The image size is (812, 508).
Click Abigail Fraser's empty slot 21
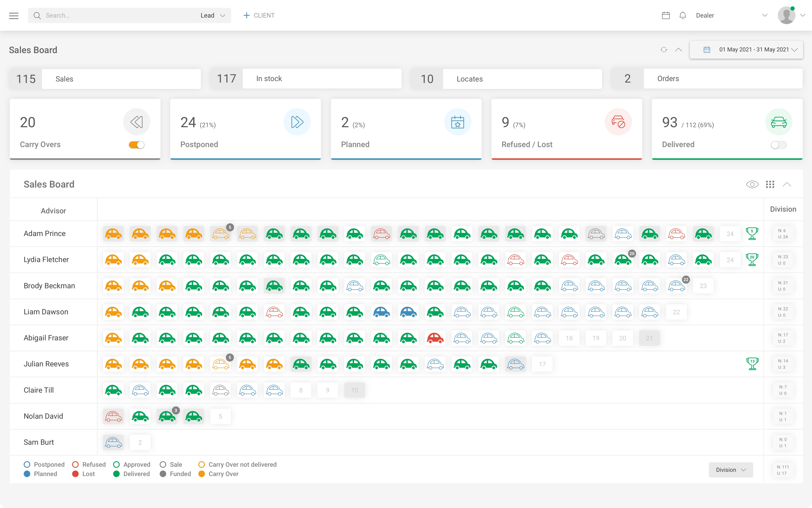click(649, 338)
